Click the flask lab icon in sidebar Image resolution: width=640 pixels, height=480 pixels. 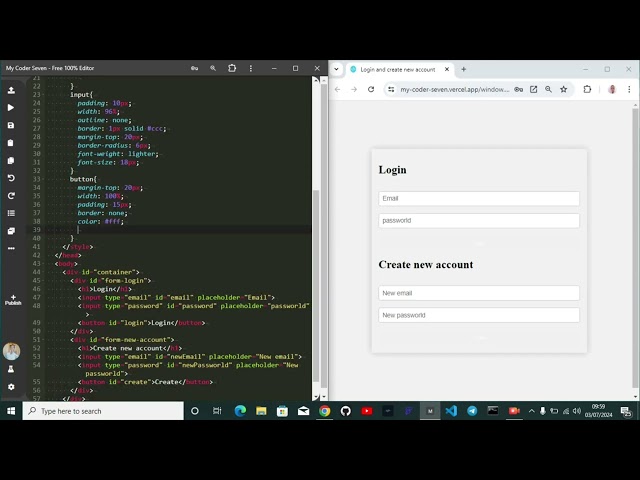pos(11,369)
